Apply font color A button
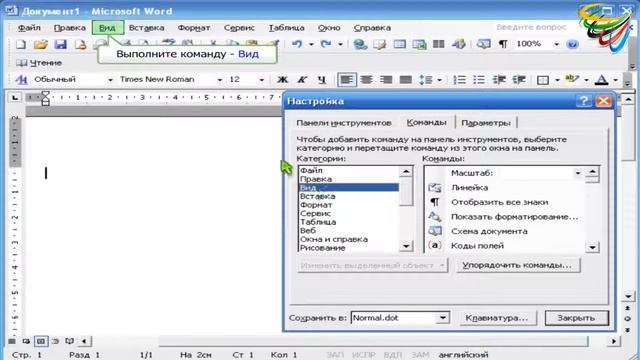The width and height of the screenshot is (640, 360). tap(602, 80)
